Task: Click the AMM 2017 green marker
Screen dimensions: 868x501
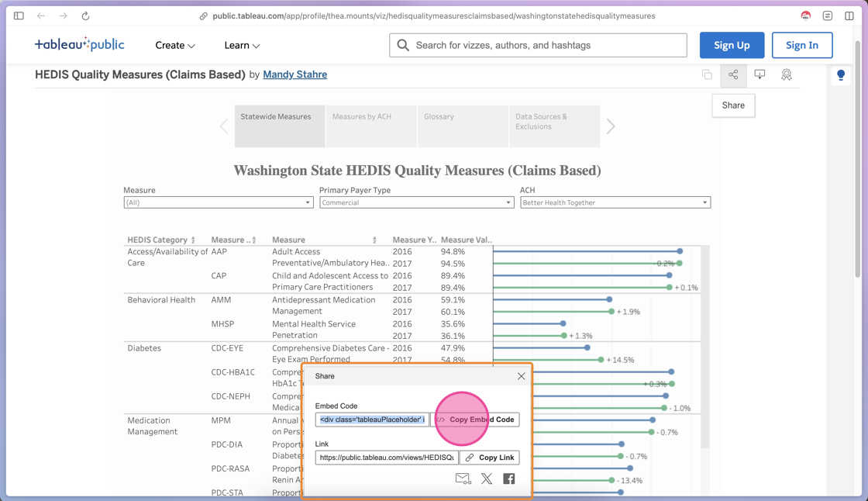Action: [x=611, y=312]
